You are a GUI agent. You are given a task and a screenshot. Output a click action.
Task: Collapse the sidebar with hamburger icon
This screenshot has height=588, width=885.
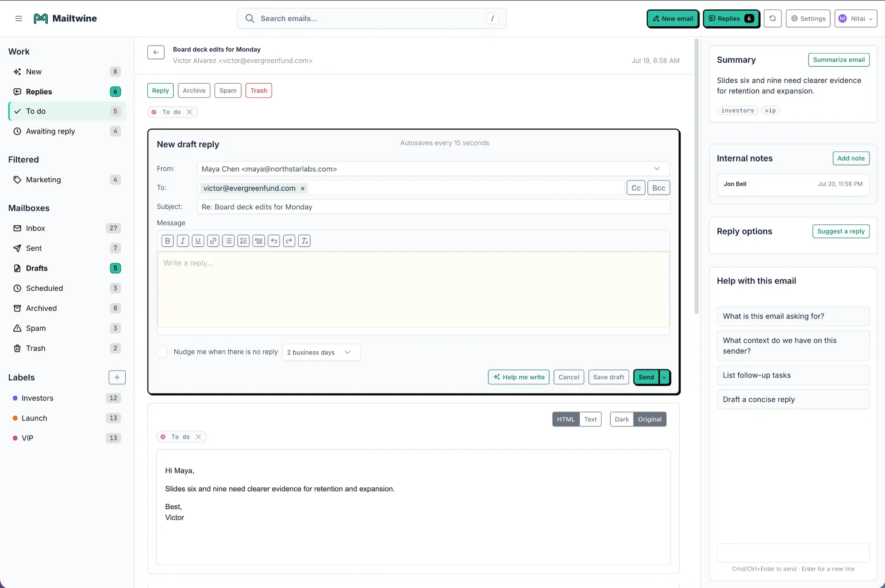[x=19, y=19]
